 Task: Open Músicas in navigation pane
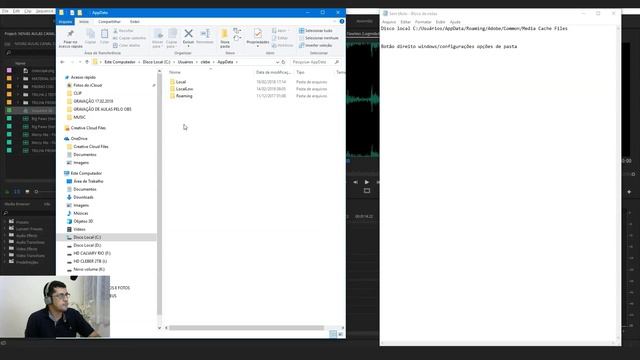[80, 213]
